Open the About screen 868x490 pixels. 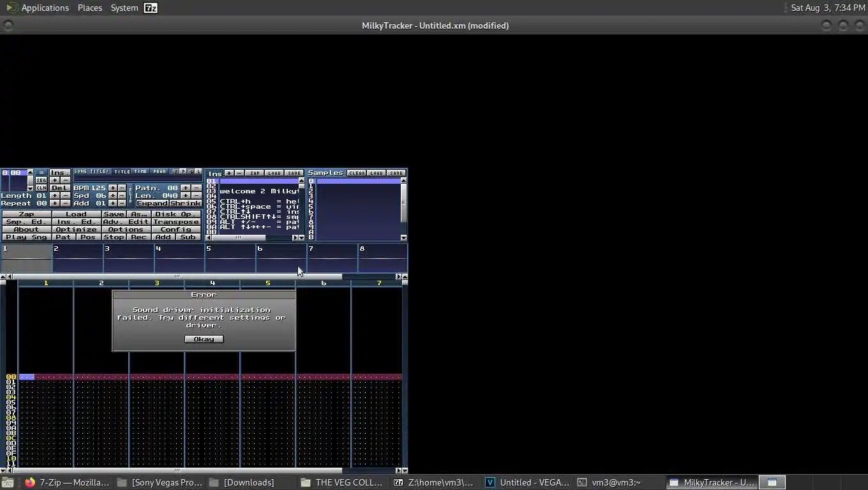[27, 230]
